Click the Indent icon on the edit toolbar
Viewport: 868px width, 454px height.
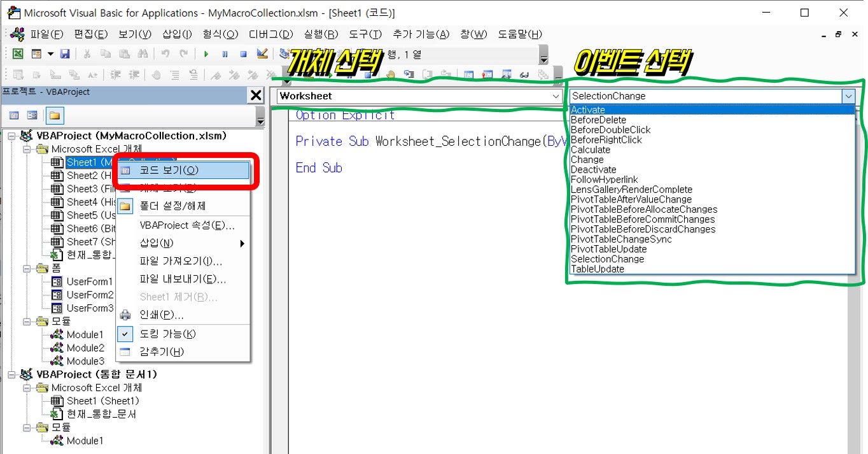116,75
